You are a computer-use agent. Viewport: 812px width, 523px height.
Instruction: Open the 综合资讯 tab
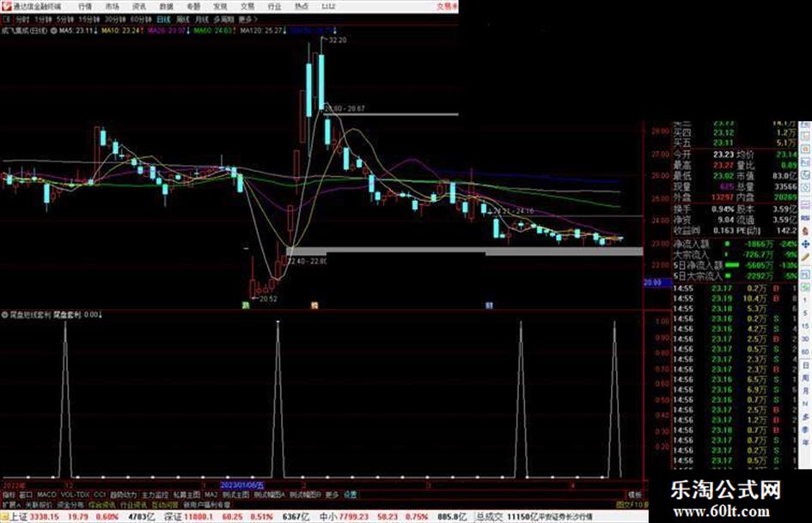tap(102, 504)
